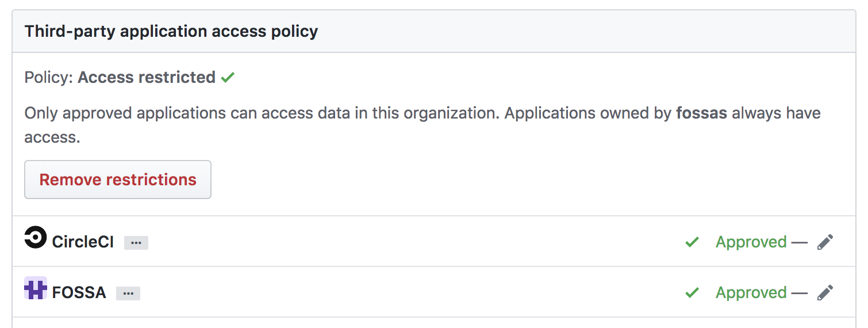Click the CircleCI logo icon
This screenshot has width=868, height=328.
coord(35,237)
